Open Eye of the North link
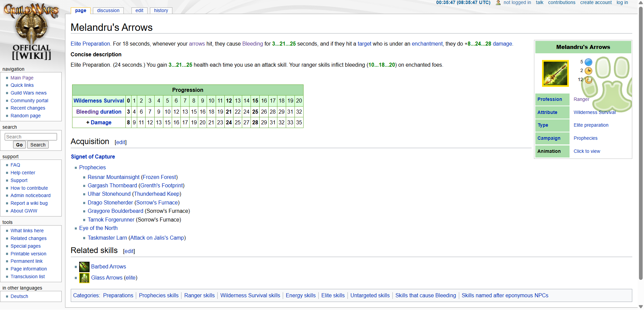 coord(98,228)
